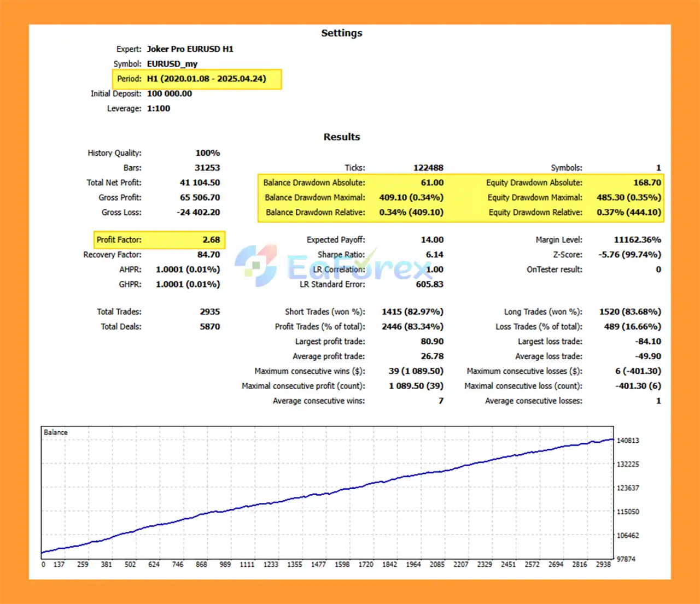
Task: Click the Initial Deposit value 100 000.00
Action: tap(169, 93)
